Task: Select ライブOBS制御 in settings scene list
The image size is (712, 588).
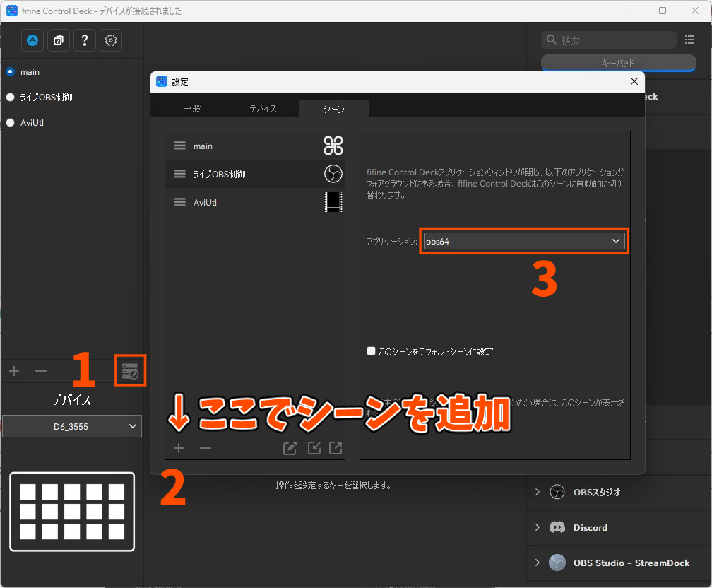Action: point(220,174)
